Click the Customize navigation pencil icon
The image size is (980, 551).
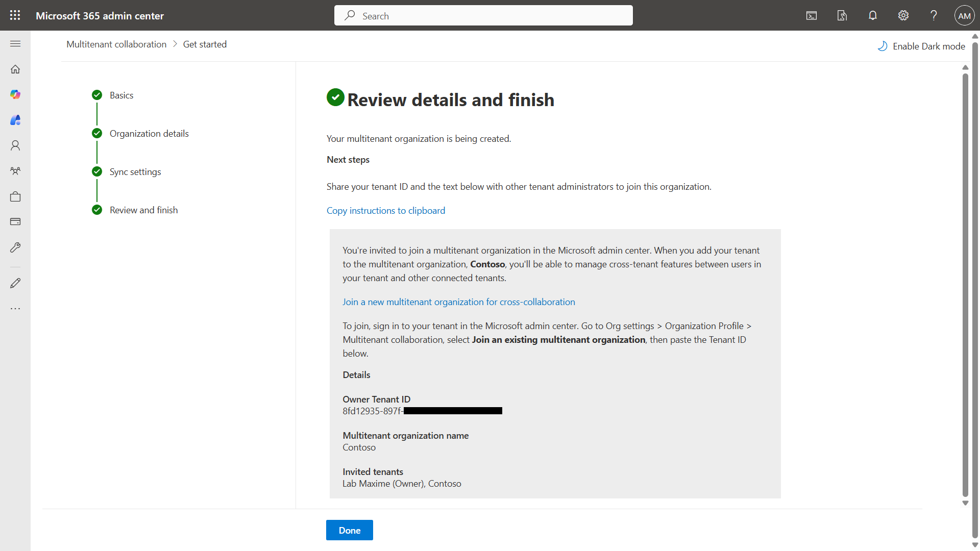tap(15, 283)
